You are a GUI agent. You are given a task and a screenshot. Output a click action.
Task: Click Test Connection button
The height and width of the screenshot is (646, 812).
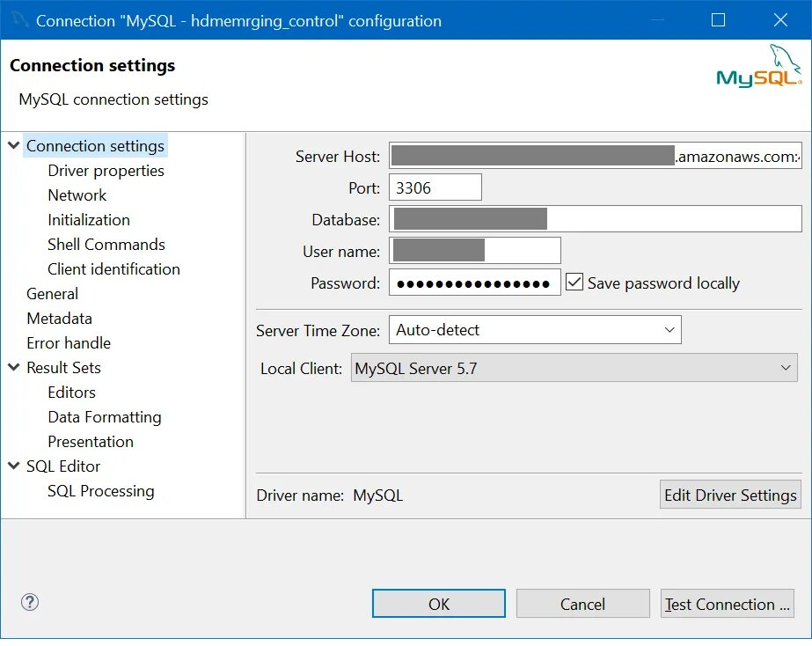coord(728,604)
